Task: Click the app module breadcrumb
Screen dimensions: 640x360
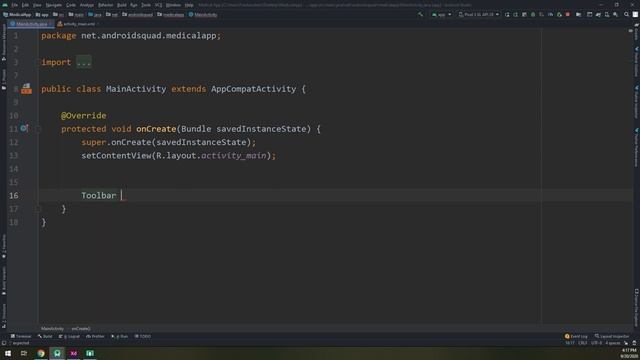Action: tap(42, 15)
